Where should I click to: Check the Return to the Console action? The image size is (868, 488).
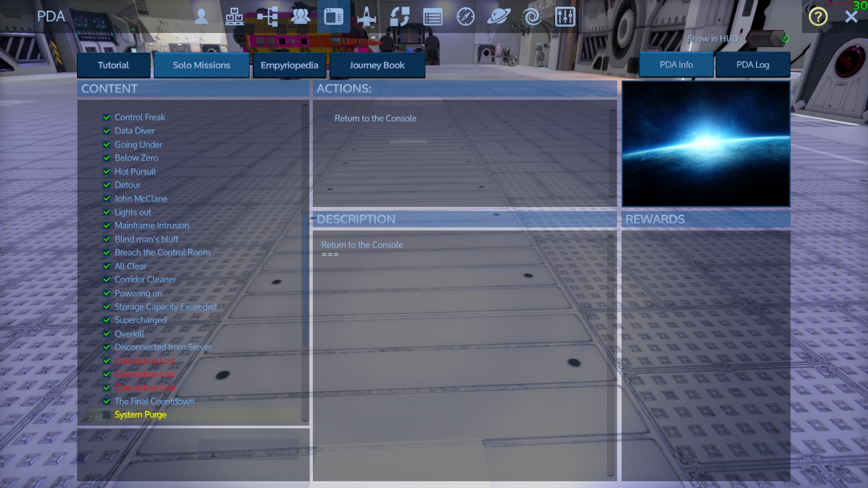click(x=328, y=118)
